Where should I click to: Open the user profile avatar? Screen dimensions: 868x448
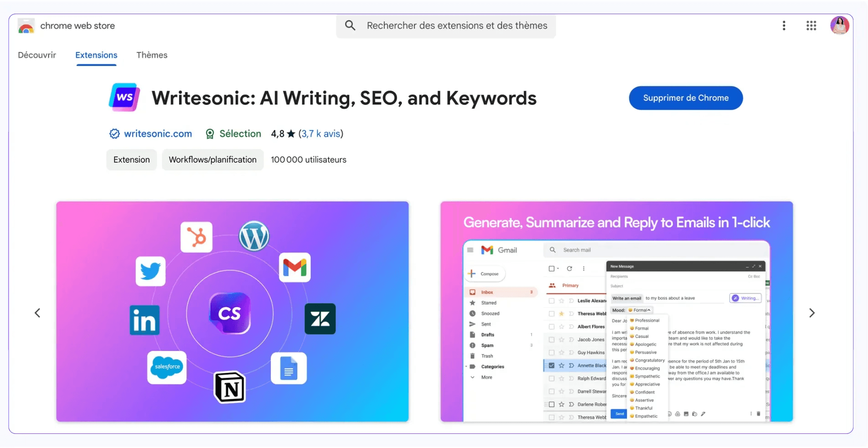coord(839,26)
